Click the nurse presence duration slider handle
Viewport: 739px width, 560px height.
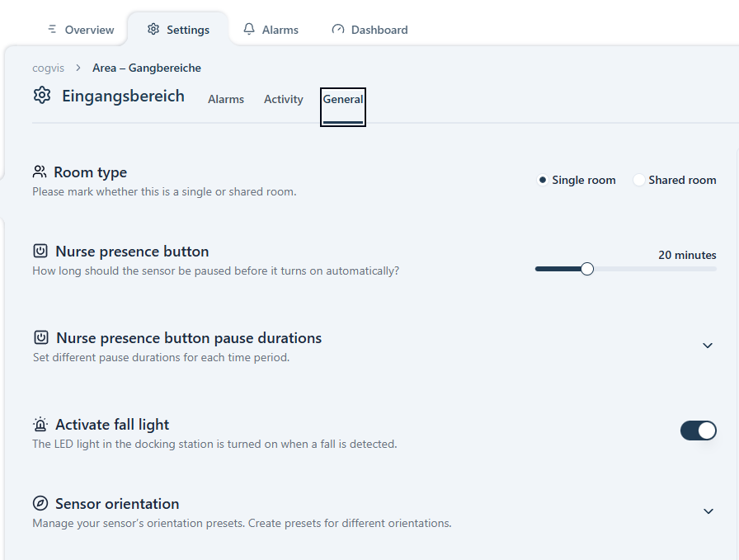click(587, 269)
